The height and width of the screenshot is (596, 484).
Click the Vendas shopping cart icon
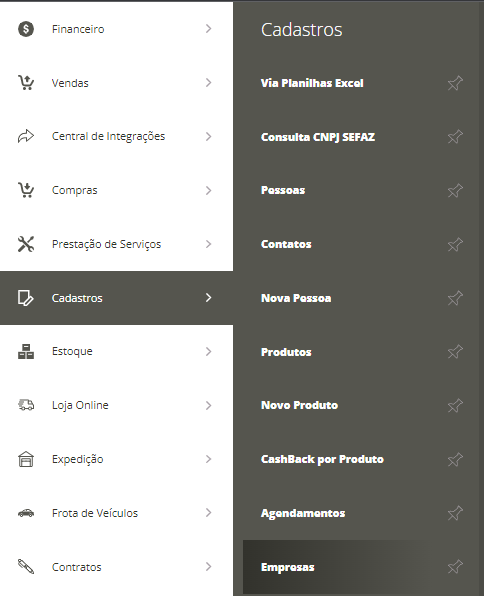click(x=26, y=82)
